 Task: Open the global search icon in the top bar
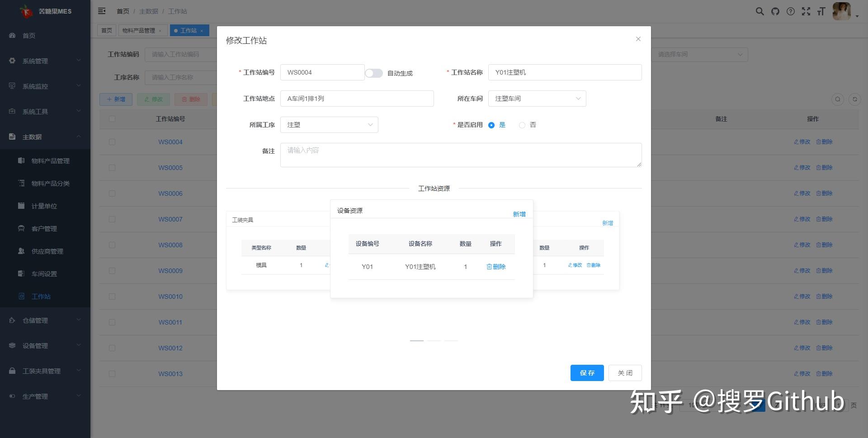tap(760, 11)
